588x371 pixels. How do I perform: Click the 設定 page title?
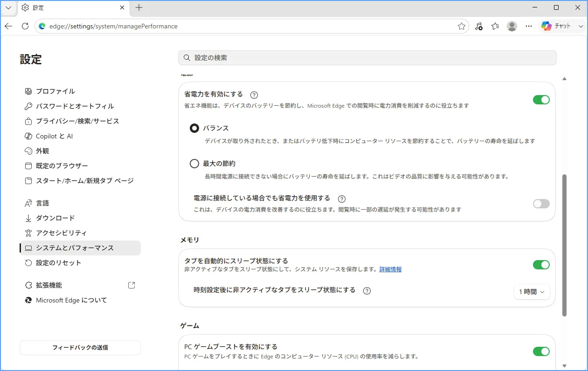point(31,60)
